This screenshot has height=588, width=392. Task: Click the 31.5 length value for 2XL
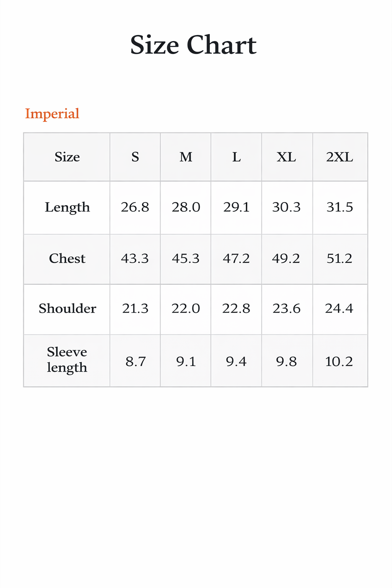(340, 207)
